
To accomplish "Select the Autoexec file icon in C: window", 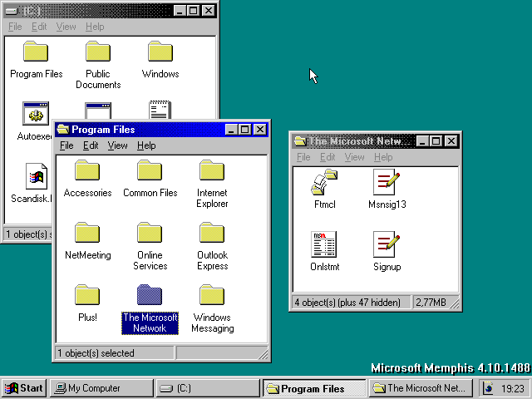I will click(36, 113).
